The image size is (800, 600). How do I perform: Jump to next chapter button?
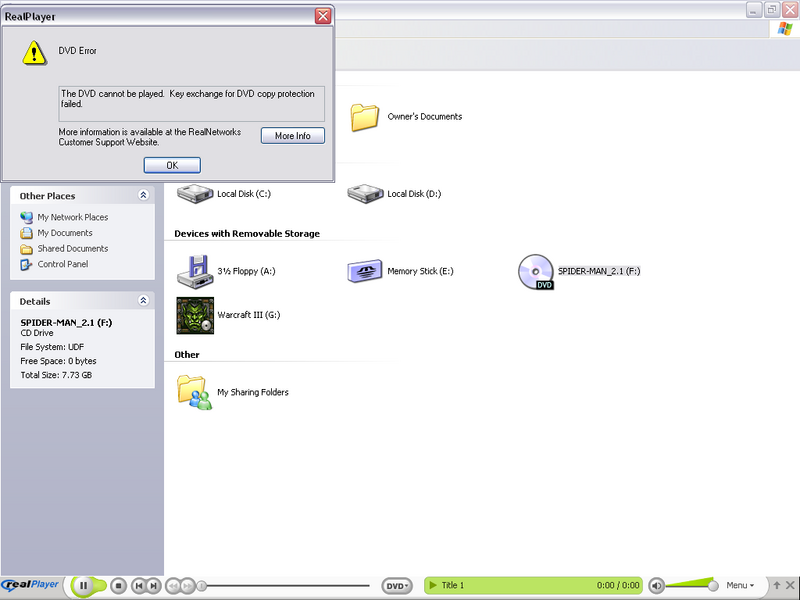154,586
